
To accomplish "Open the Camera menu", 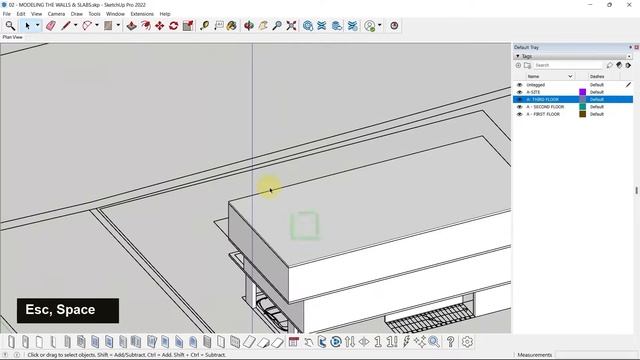I will [x=56, y=14].
